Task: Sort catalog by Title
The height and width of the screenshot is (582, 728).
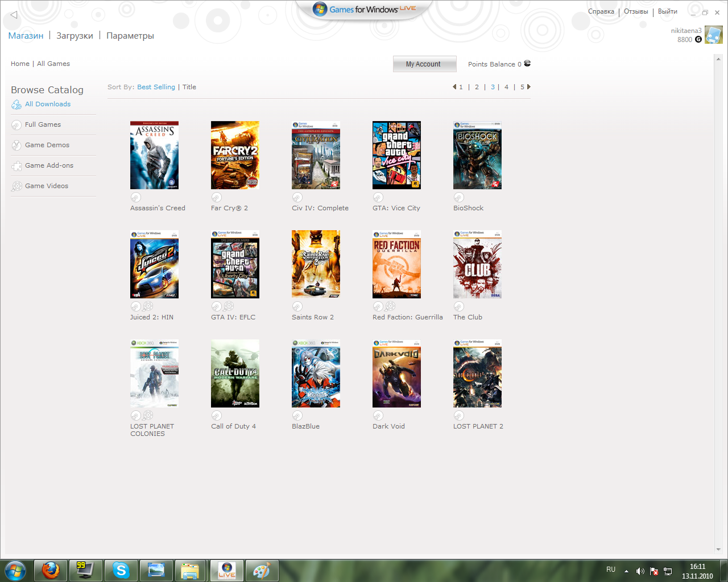Action: [x=189, y=87]
